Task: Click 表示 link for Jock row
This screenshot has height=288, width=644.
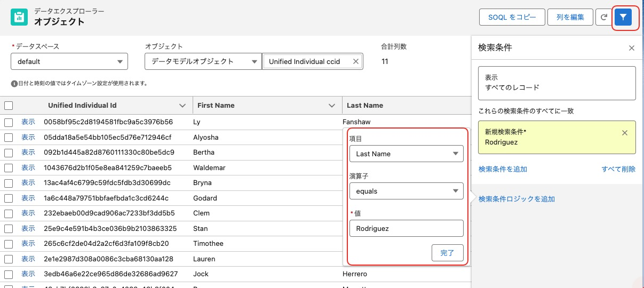Action: [x=28, y=274]
